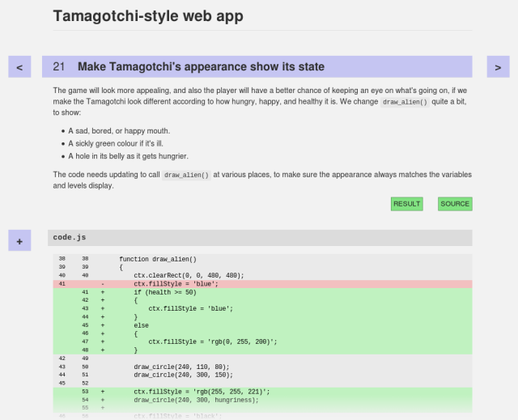Click the line 'draw_circle(240, 300, hungriness);'
518x420 pixels.
196,400
